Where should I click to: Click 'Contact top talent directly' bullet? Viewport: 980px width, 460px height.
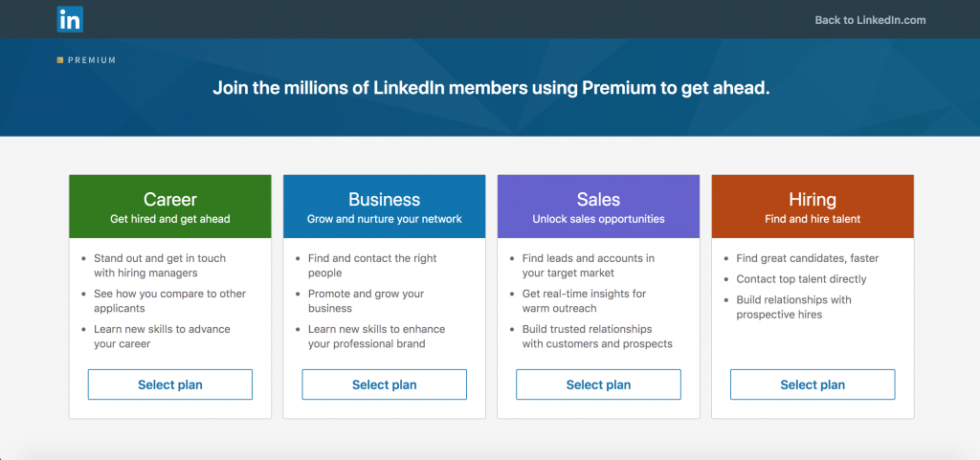click(x=801, y=279)
